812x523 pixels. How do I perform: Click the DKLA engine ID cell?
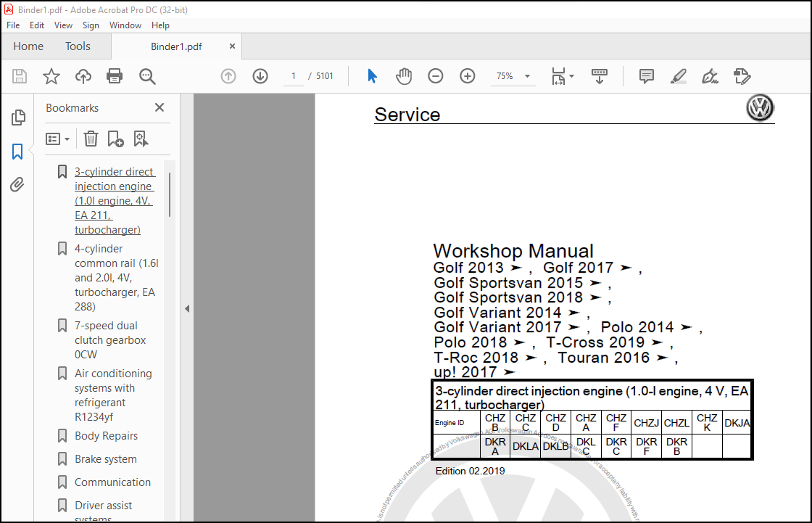tap(525, 446)
